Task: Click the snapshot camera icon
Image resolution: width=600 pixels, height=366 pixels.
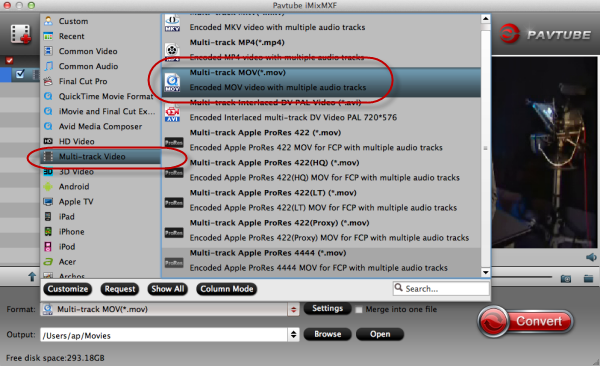Action: click(x=566, y=279)
